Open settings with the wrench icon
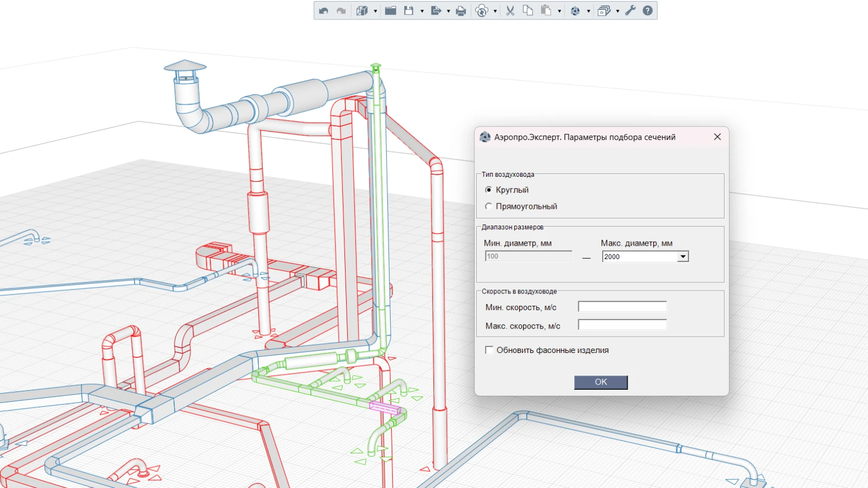Viewport: 868px width, 488px height. [x=630, y=11]
